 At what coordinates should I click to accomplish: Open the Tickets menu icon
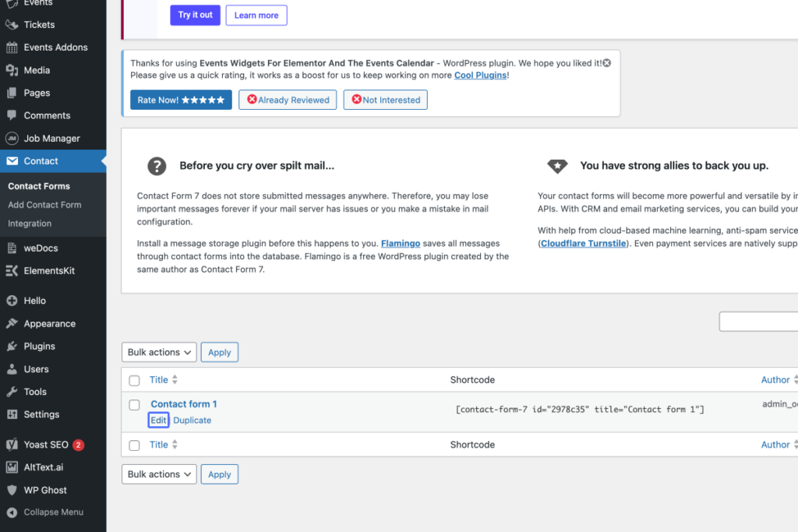coord(12,24)
